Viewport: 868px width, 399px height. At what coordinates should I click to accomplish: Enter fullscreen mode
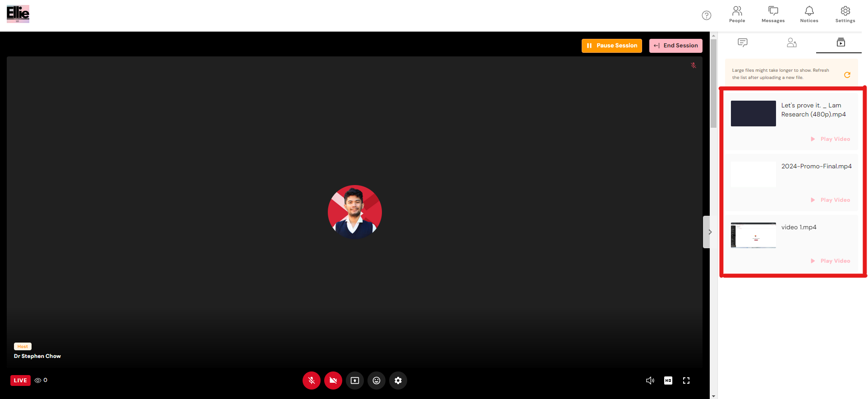[x=686, y=380]
